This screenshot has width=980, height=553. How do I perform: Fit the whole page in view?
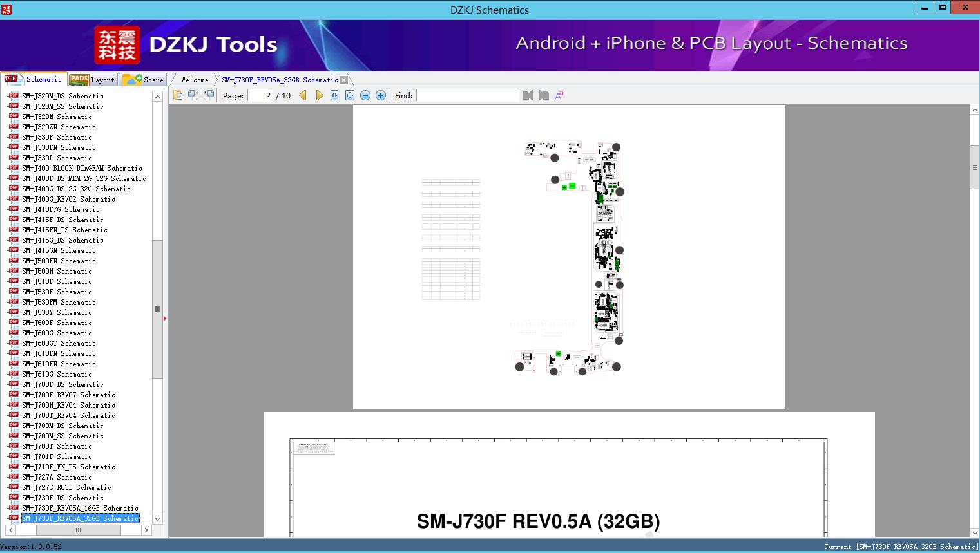(x=350, y=95)
